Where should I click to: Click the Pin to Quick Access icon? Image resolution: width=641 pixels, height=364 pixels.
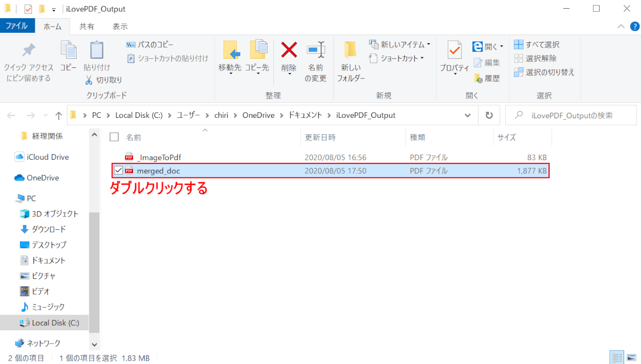tap(29, 50)
